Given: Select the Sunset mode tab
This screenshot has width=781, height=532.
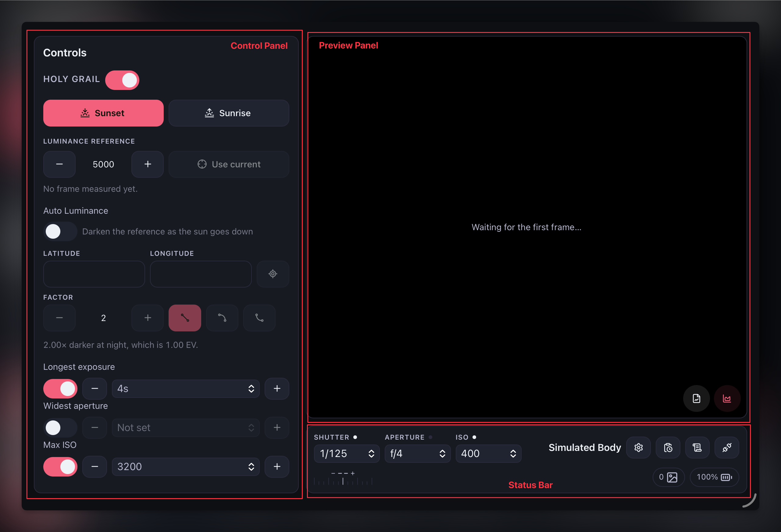Looking at the screenshot, I should click(x=104, y=113).
